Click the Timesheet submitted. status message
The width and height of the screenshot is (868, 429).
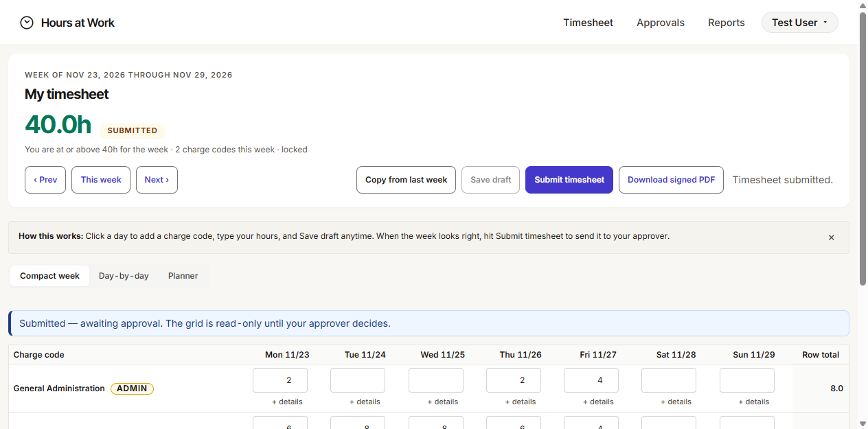pos(782,180)
